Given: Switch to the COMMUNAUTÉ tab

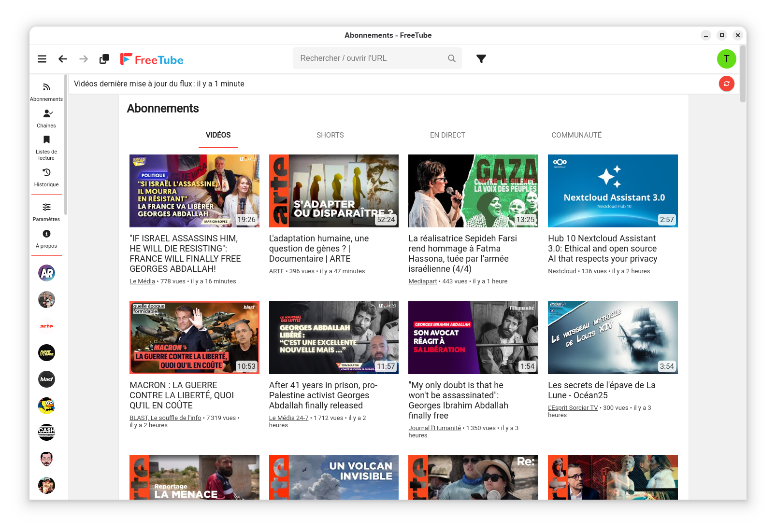Looking at the screenshot, I should pos(576,135).
